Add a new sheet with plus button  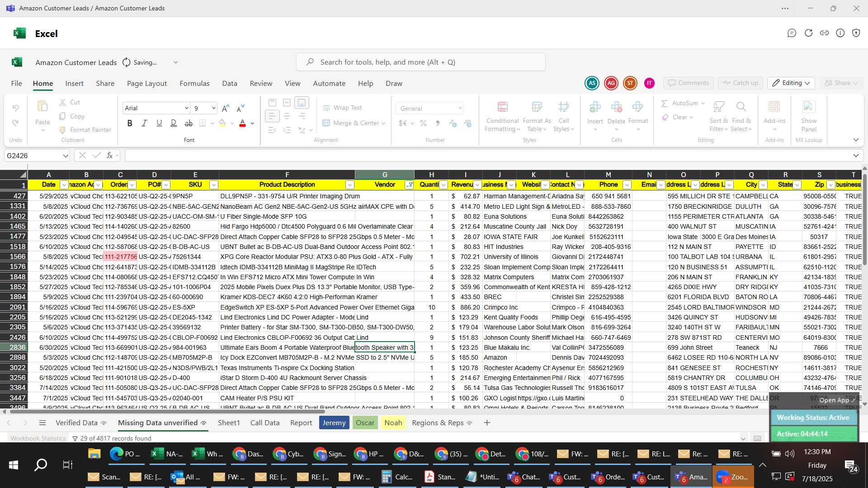(x=487, y=423)
